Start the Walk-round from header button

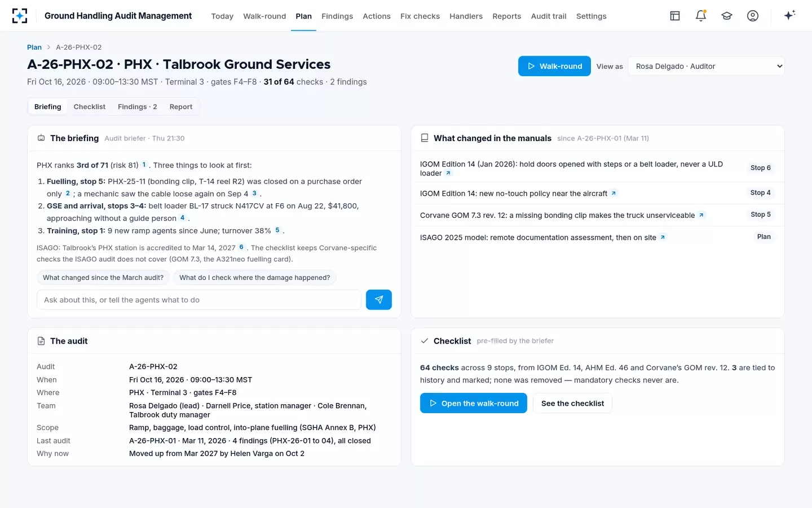[554, 66]
